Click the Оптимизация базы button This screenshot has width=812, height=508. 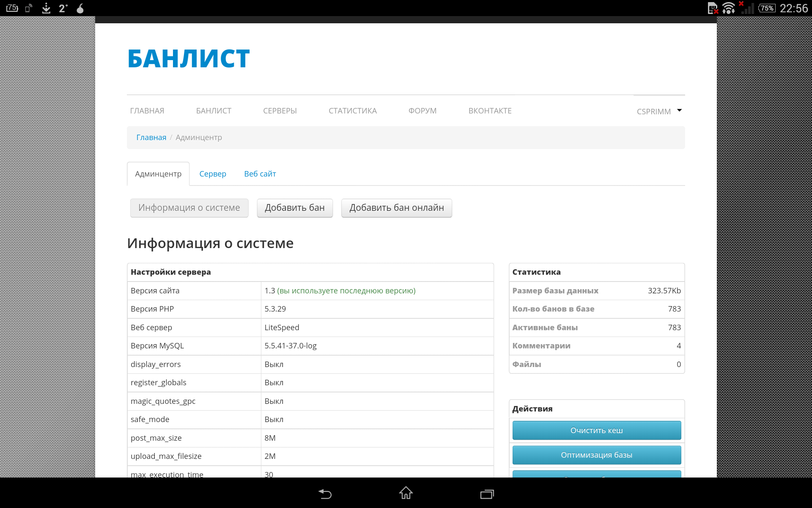click(597, 455)
